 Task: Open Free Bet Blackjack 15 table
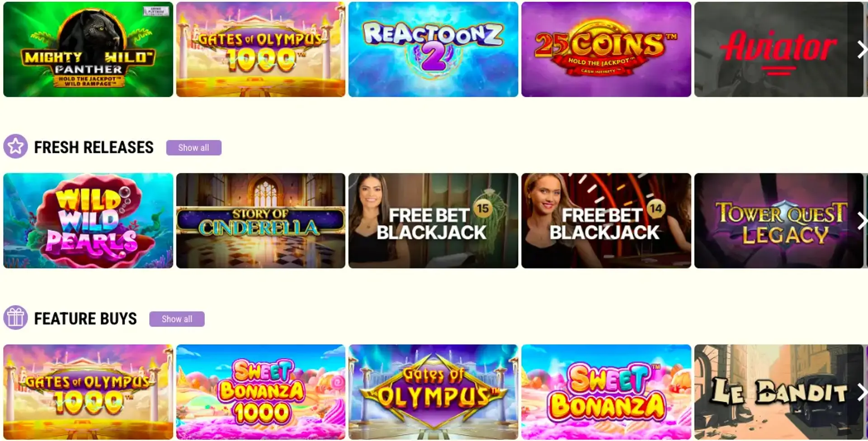coord(433,220)
